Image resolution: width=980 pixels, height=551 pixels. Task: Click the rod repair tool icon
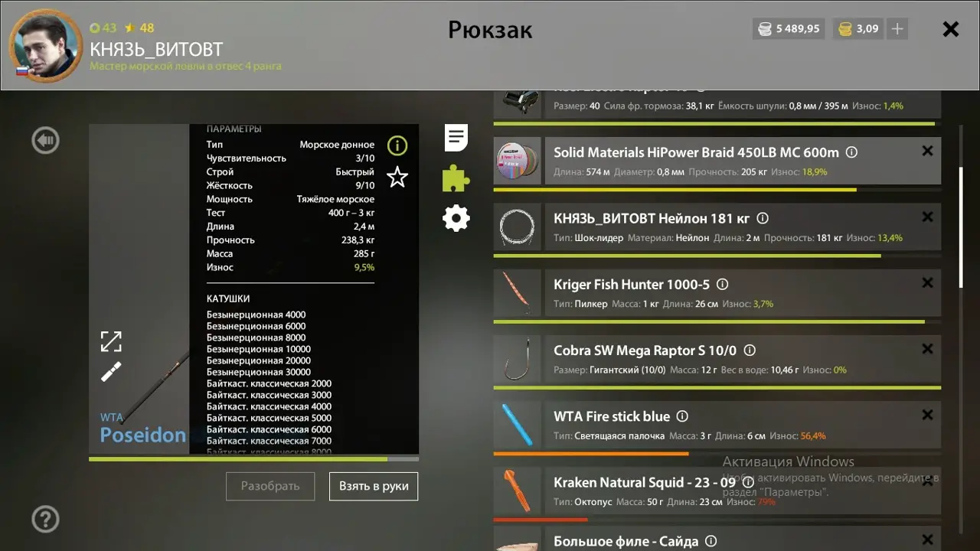111,372
